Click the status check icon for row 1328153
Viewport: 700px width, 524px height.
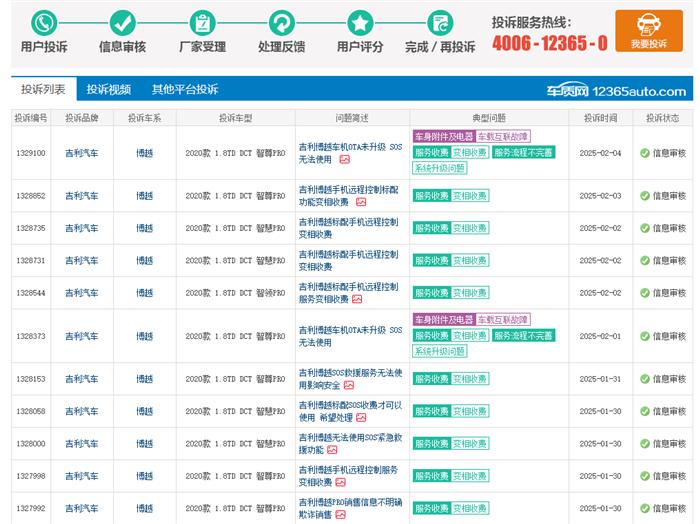645,379
